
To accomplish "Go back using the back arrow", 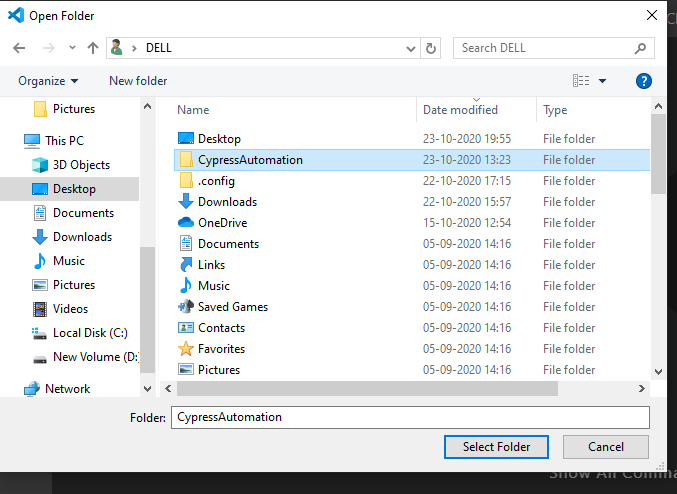I will click(x=19, y=48).
